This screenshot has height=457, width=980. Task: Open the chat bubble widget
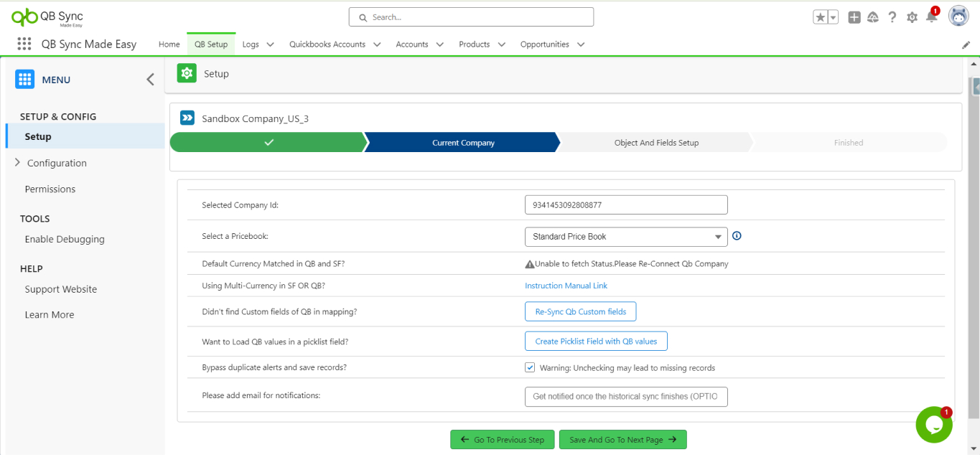pos(933,425)
